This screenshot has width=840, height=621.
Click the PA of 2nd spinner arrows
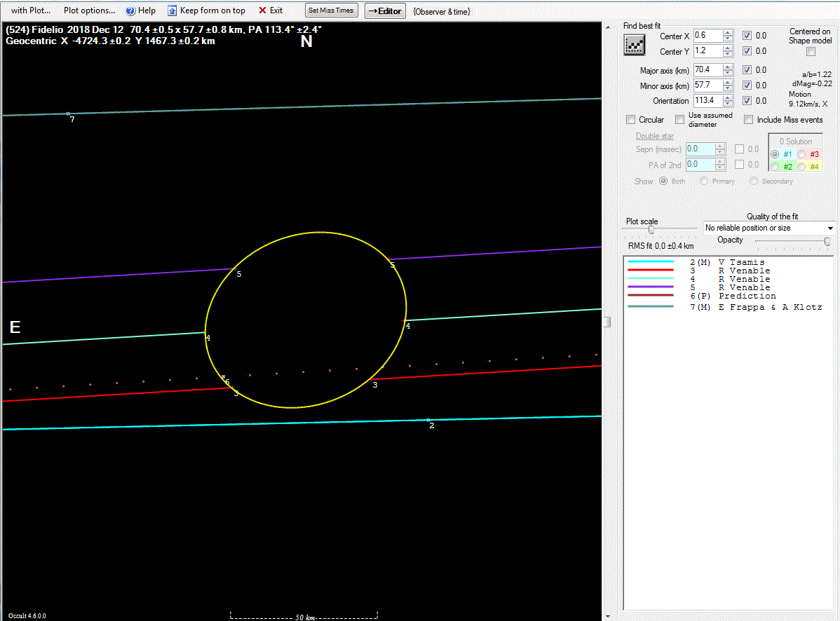pyautogui.click(x=720, y=164)
